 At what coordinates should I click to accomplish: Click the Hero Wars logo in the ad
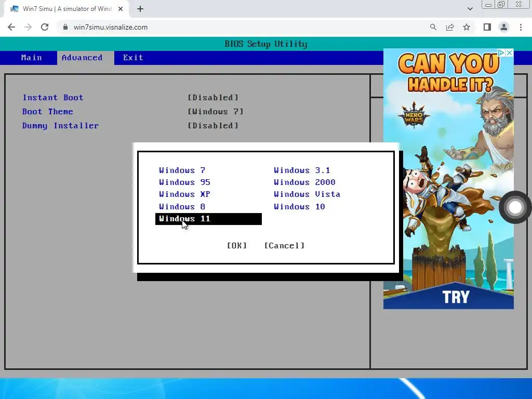(x=414, y=116)
